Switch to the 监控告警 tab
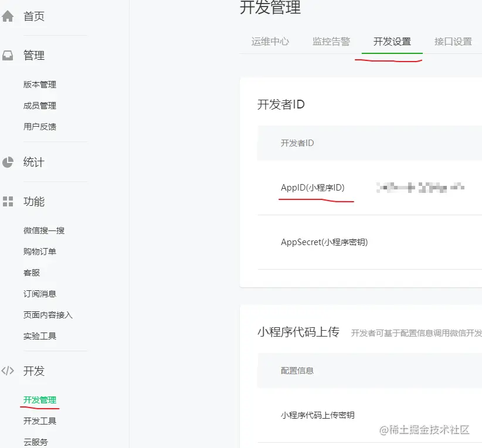Viewport: 482px width, 448px height. point(331,42)
